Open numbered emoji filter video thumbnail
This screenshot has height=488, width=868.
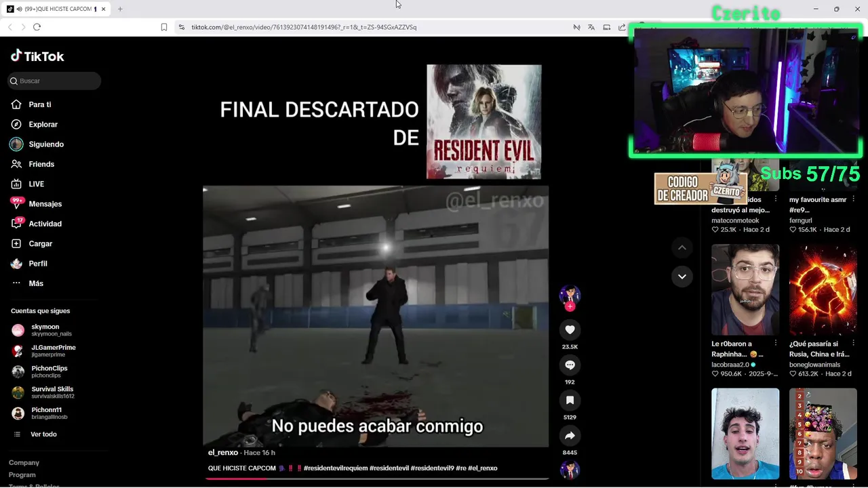coord(823,434)
